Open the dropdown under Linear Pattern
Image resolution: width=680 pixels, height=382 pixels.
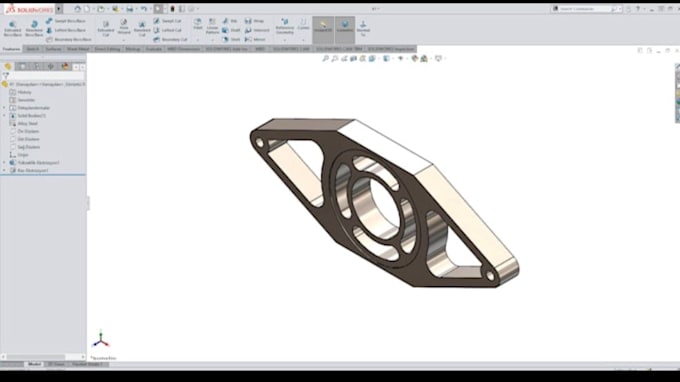212,40
